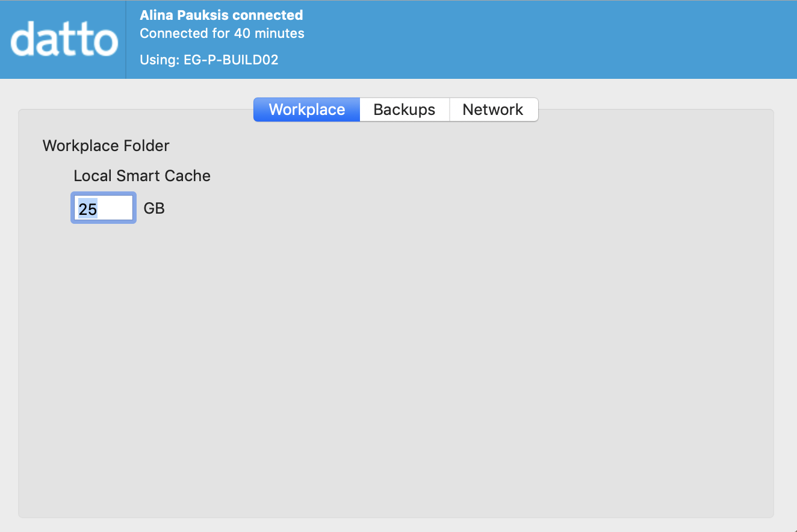Click the GB unit label
Screen dimensions: 797x532
click(154, 208)
